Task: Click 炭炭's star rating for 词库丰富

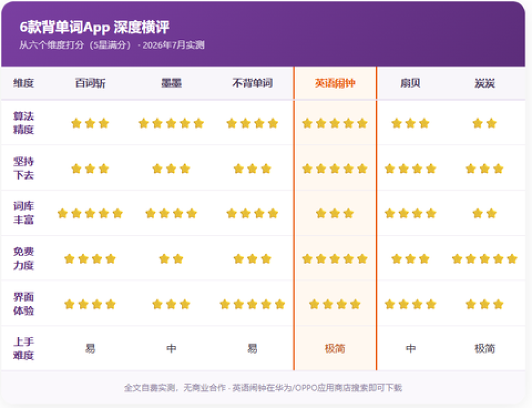Action: point(485,213)
